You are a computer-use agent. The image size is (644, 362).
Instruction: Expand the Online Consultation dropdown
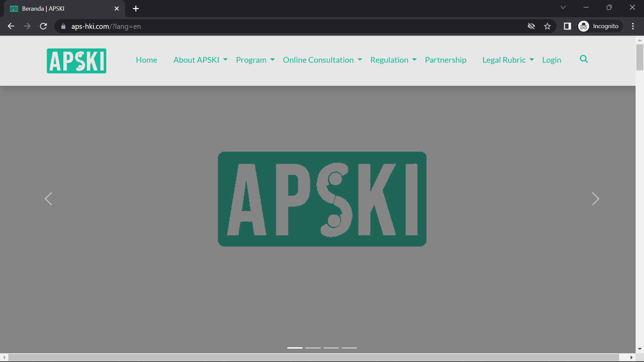coord(322,60)
